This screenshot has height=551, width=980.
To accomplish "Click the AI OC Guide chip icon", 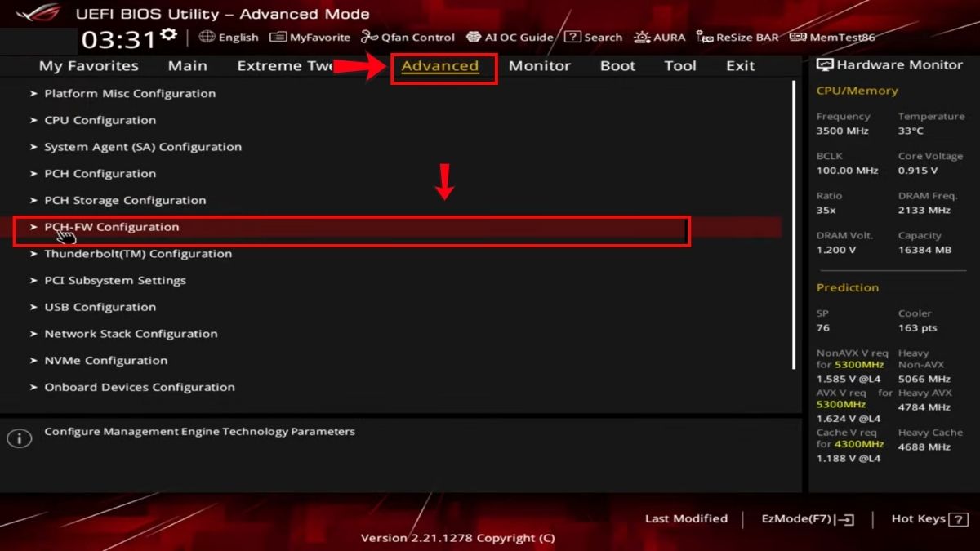I will coord(473,37).
